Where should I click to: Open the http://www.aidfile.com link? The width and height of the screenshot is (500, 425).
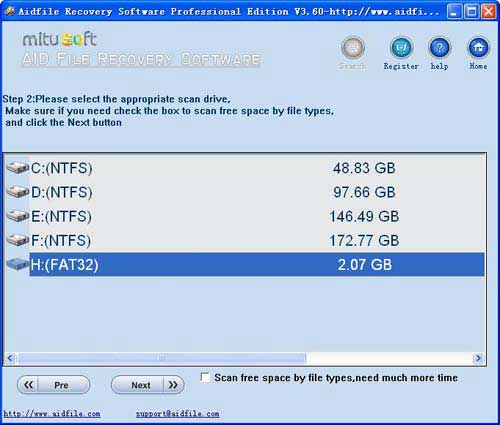coord(52,414)
